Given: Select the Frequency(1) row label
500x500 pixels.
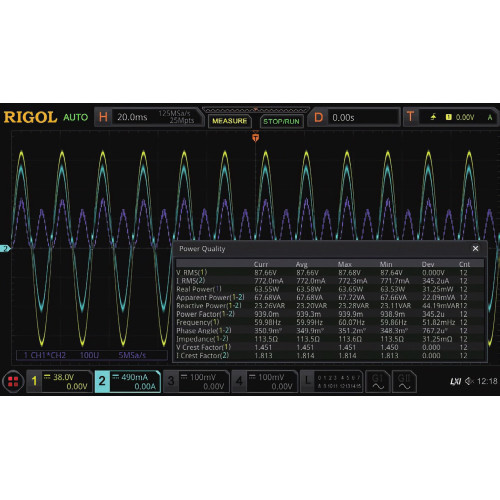Looking at the screenshot, I should click(x=198, y=322).
